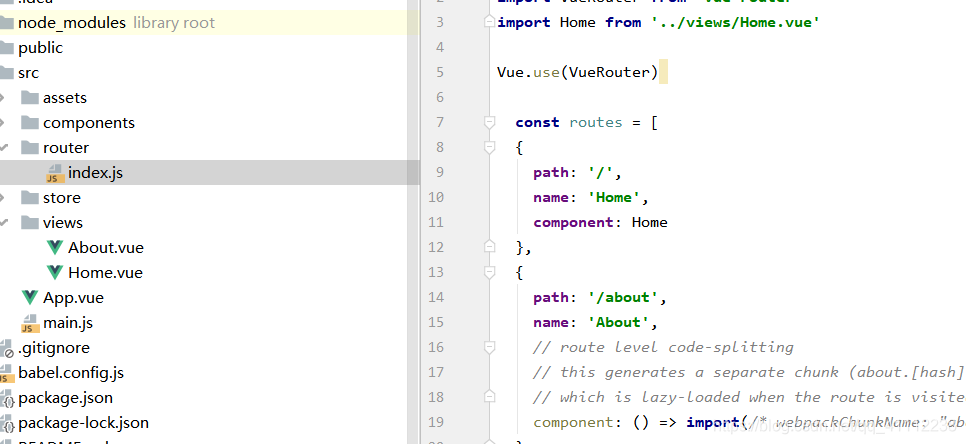The width and height of the screenshot is (966, 444).
Task: Select the store folder name
Action: [62, 197]
